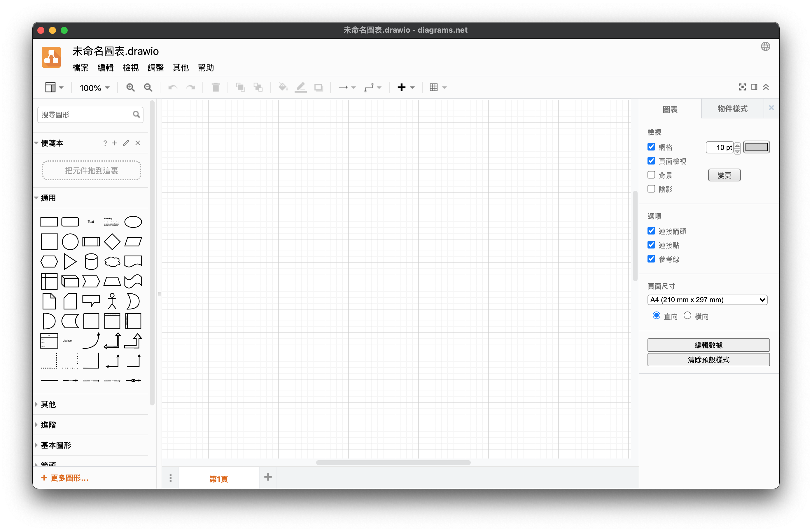This screenshot has width=812, height=532.
Task: Click the scratchpad help question mark
Action: [105, 143]
